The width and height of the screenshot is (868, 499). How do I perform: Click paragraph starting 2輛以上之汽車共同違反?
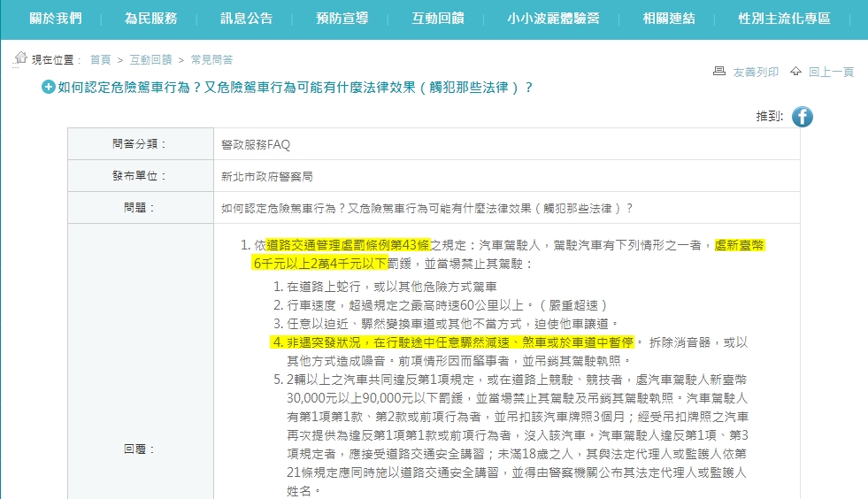tap(517, 435)
